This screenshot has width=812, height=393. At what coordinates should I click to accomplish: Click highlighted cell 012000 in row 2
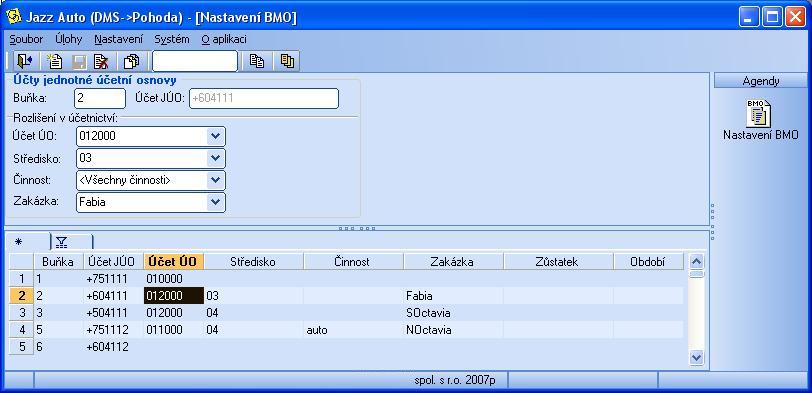(x=173, y=296)
